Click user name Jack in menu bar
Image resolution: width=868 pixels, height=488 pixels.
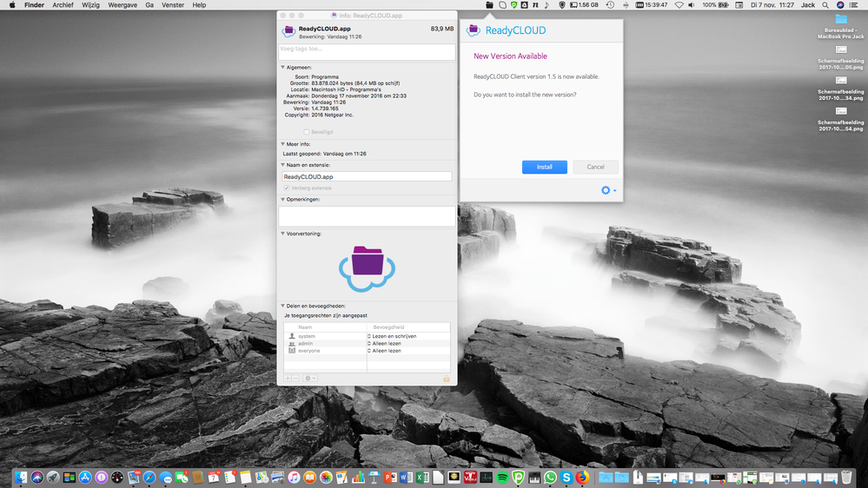coord(808,5)
